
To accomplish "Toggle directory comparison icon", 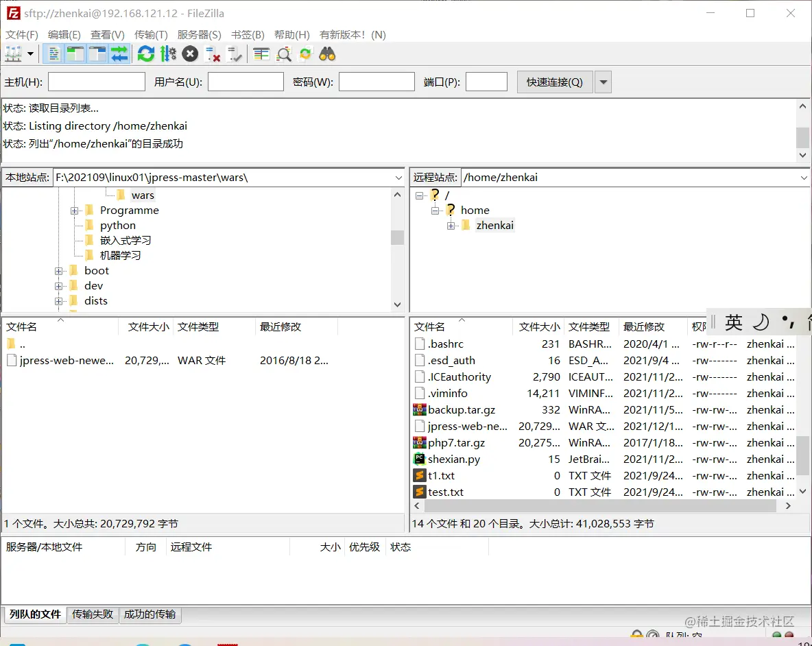I will point(284,53).
